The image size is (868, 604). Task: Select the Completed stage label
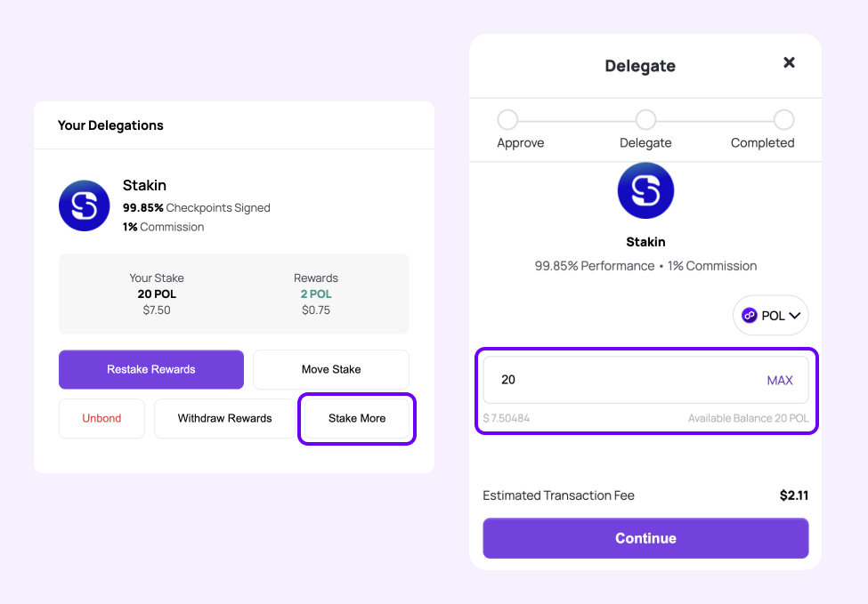(x=762, y=142)
